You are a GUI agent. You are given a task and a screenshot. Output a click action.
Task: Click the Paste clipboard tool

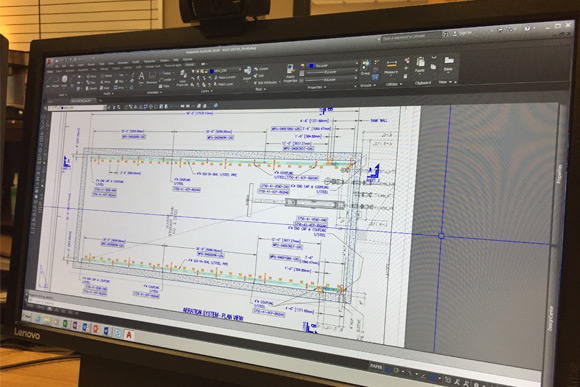pos(420,65)
